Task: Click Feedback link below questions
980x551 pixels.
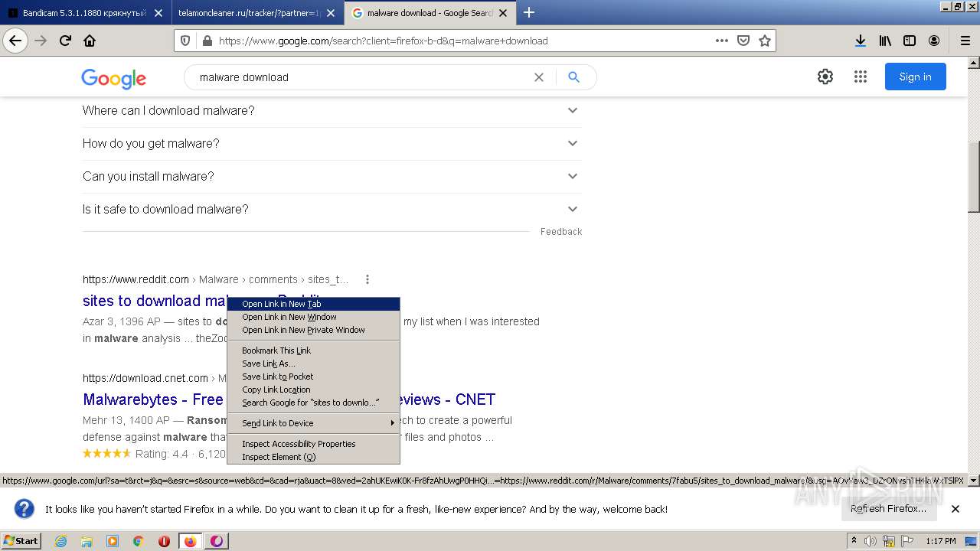Action: coord(561,232)
